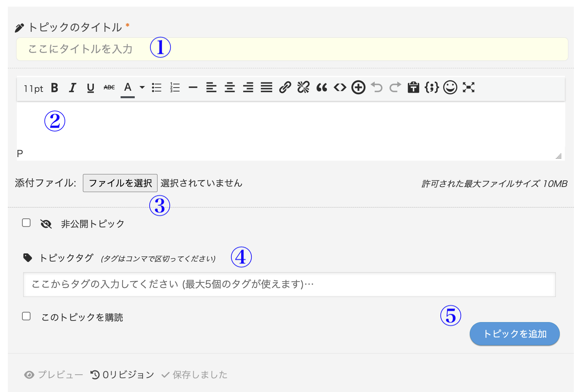Submit with トピックを追加 button
This screenshot has height=392, width=579.
(x=515, y=334)
